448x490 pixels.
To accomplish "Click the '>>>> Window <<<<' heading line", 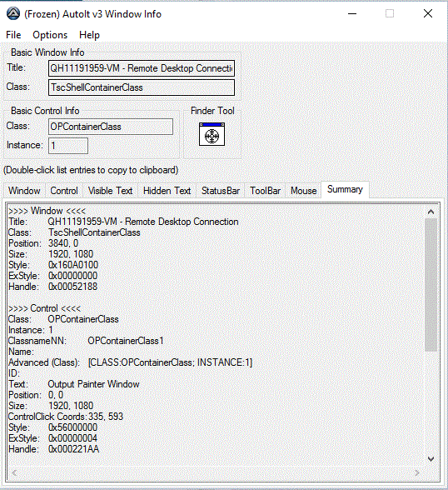I will (x=47, y=211).
